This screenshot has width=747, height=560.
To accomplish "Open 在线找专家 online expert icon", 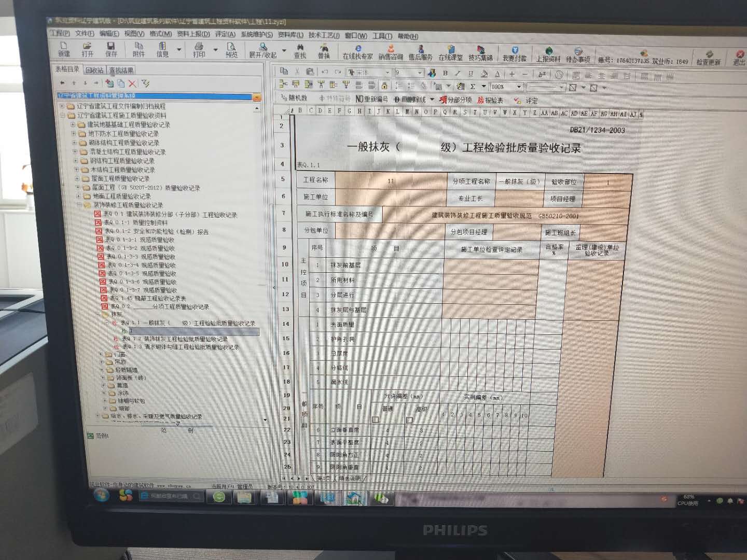I will 357,52.
